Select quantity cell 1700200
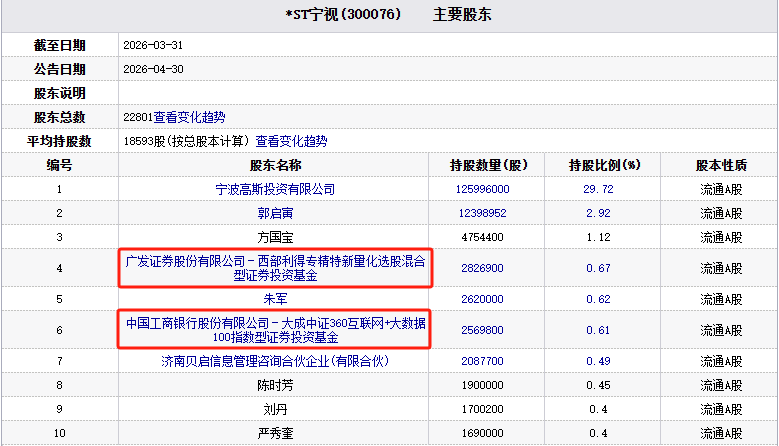Viewport: 779px width, 446px height. 482,409
